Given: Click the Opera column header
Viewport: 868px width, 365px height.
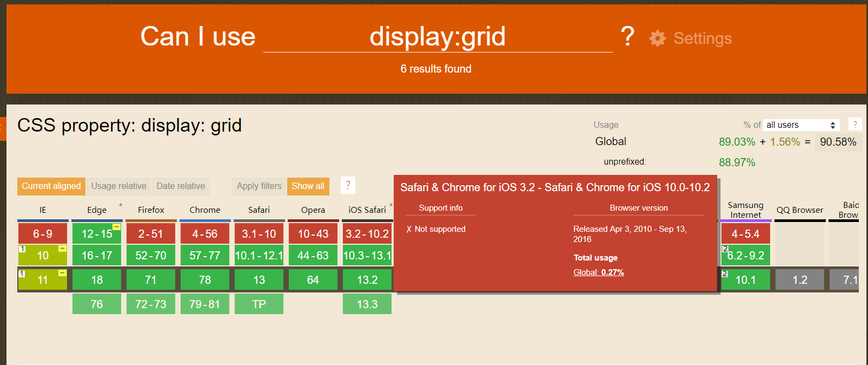Looking at the screenshot, I should coord(313,210).
